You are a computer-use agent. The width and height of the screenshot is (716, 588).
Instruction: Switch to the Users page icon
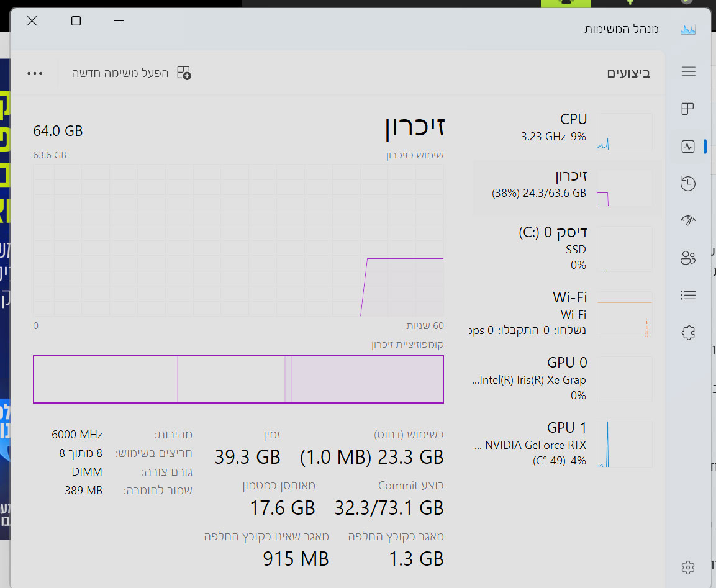688,258
